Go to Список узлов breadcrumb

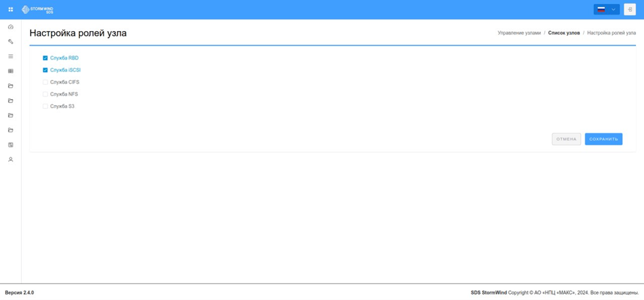point(564,33)
